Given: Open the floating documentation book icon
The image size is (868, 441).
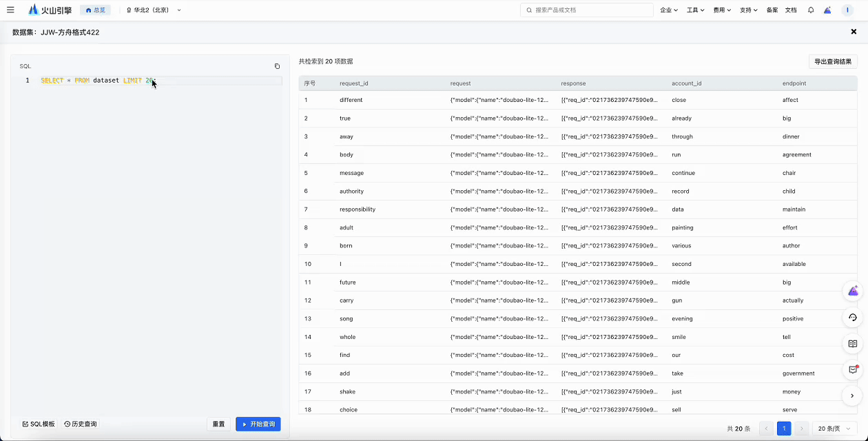Looking at the screenshot, I should pos(852,343).
